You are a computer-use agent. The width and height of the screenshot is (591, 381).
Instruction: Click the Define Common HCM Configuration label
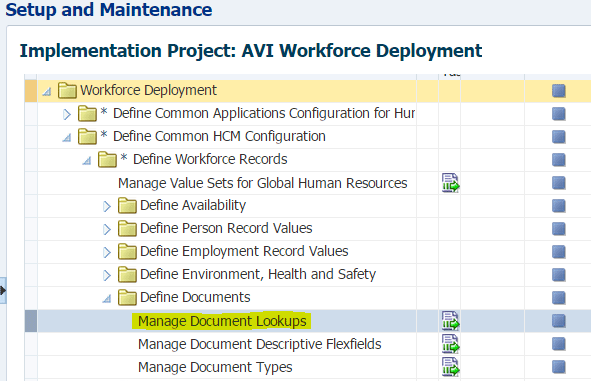(x=219, y=136)
